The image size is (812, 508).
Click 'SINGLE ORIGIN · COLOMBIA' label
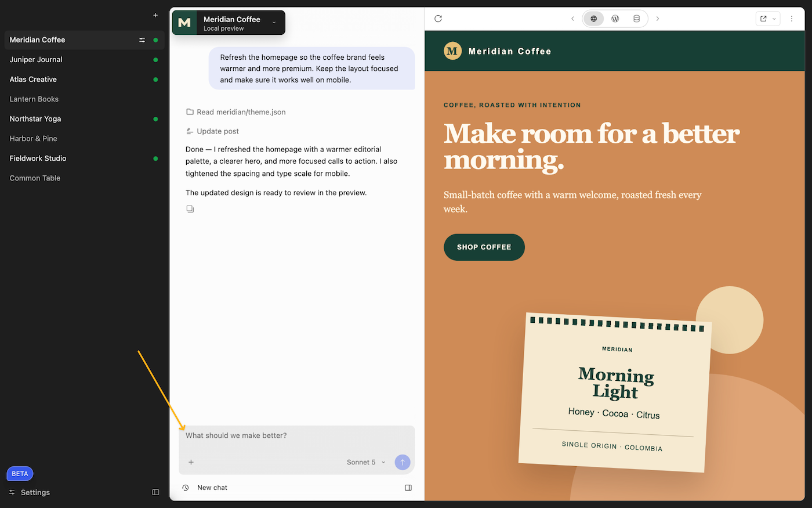pyautogui.click(x=612, y=446)
